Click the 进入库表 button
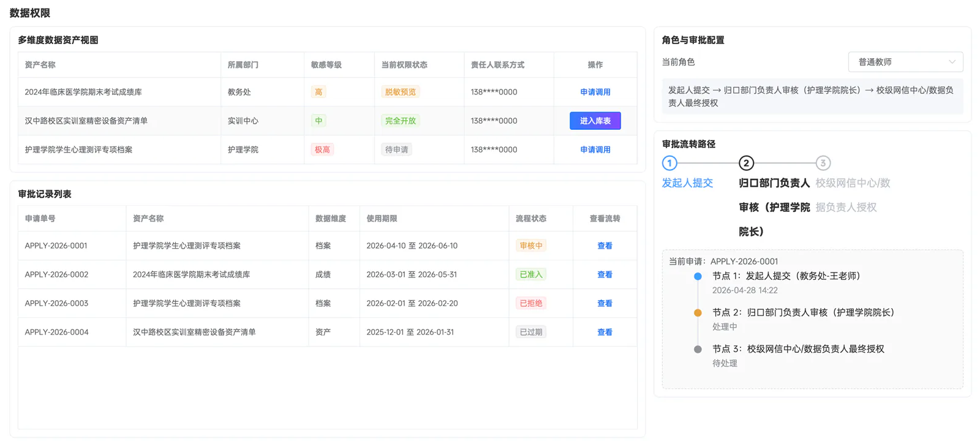Image resolution: width=980 pixels, height=441 pixels. [x=595, y=121]
